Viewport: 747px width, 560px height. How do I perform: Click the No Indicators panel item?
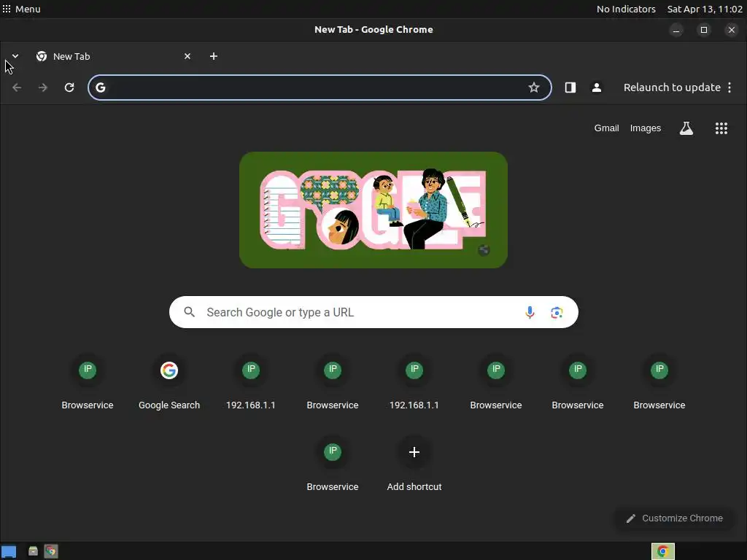click(x=626, y=9)
